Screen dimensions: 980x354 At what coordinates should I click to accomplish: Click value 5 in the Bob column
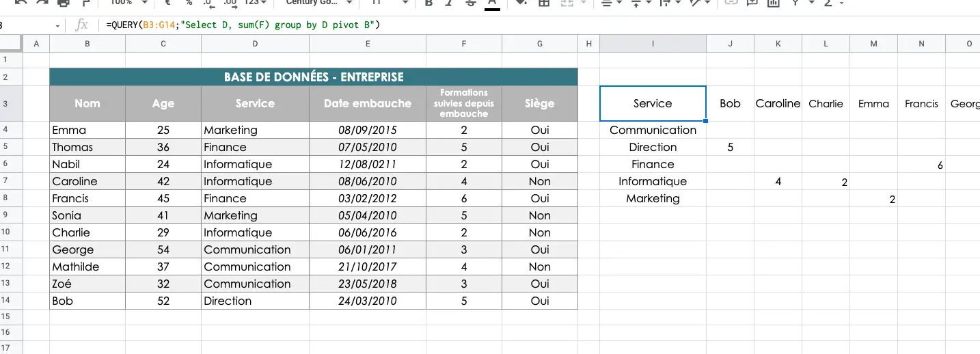pos(730,147)
